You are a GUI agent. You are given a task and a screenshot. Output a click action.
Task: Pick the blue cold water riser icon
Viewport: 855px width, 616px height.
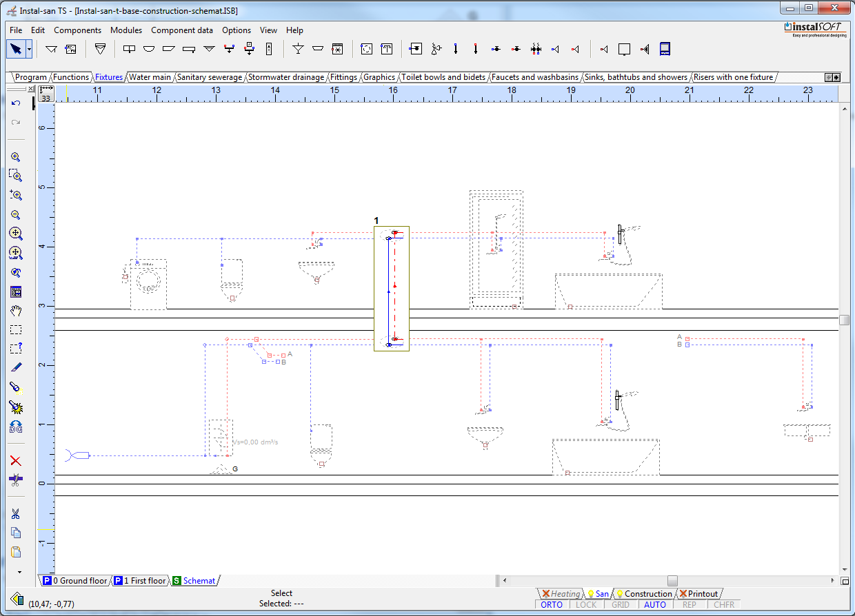point(455,49)
